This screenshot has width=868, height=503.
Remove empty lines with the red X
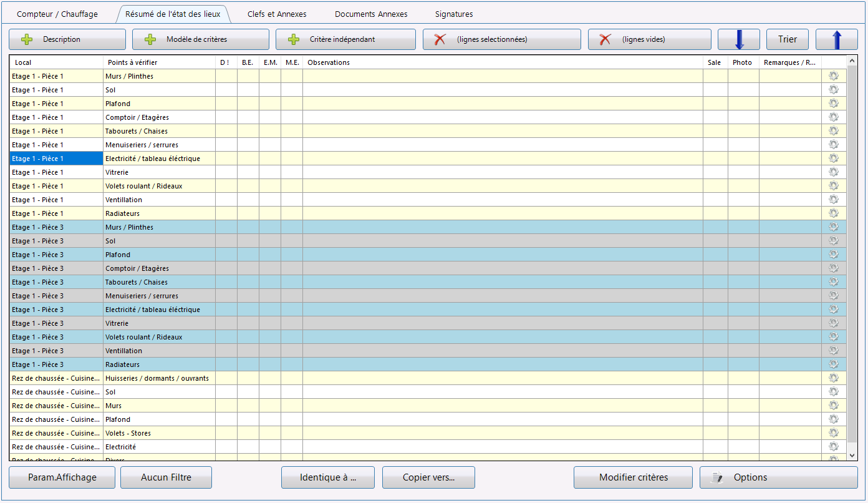(x=649, y=39)
